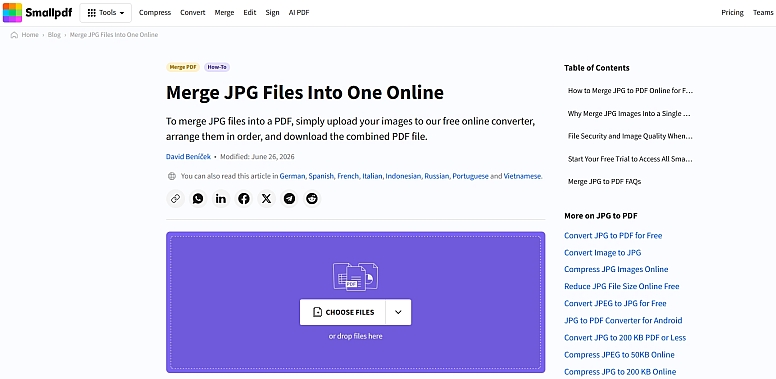This screenshot has width=776, height=379.
Task: Open Convert JPG to 200 KB PDF link
Action: click(625, 337)
